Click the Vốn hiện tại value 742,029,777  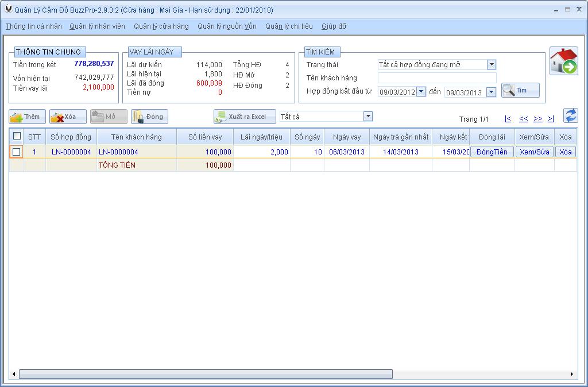pos(94,78)
